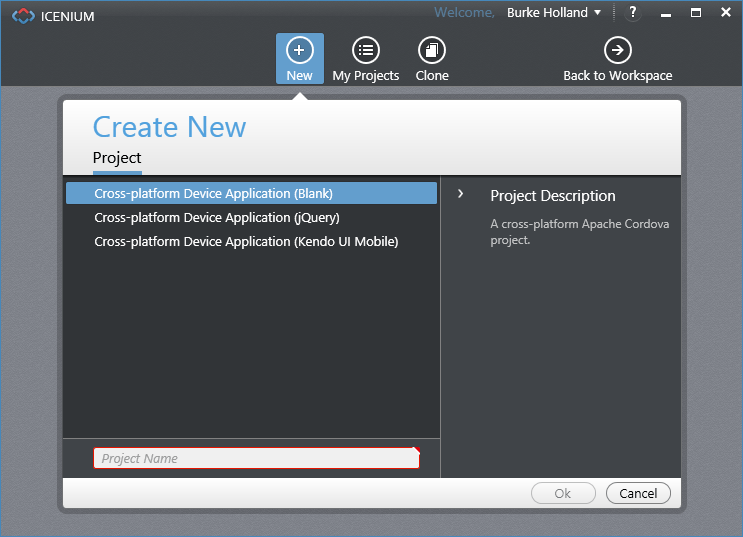Collapse the Project Description chevron
Viewport: 743px width, 537px height.
[460, 194]
